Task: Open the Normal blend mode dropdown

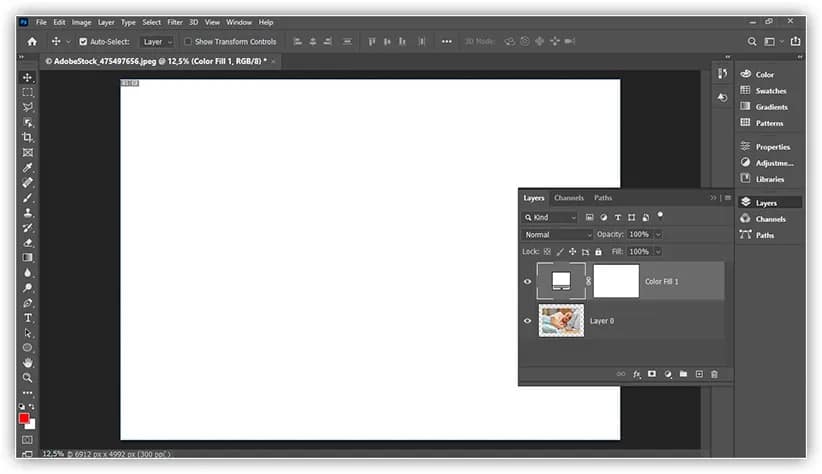Action: [558, 234]
